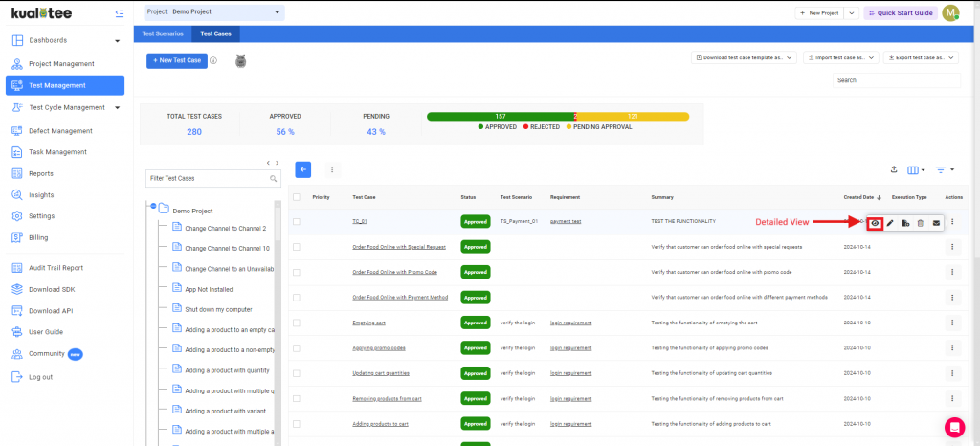Open User Guide from sidebar

tap(46, 332)
